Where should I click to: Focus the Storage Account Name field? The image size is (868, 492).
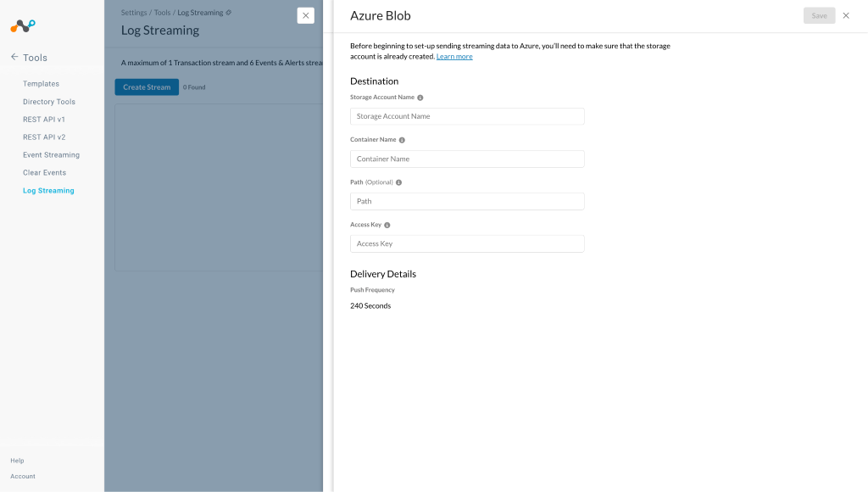(467, 116)
